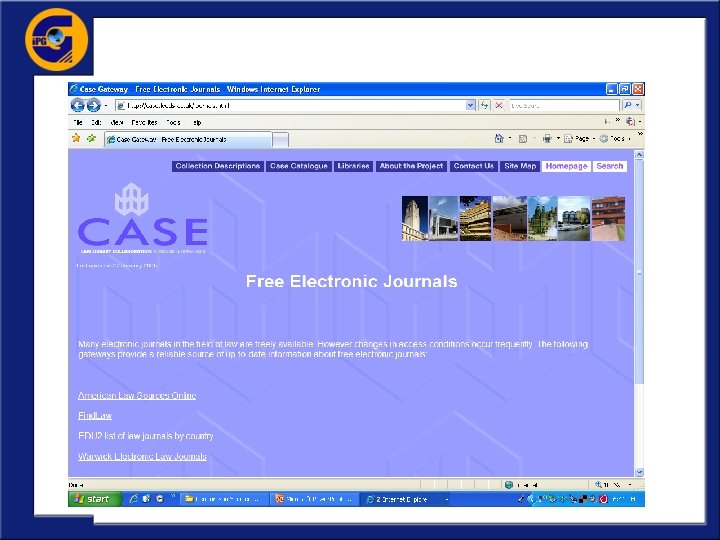Viewport: 720px width, 540px height.
Task: Open the Favorites Center star icon
Action: [76, 138]
